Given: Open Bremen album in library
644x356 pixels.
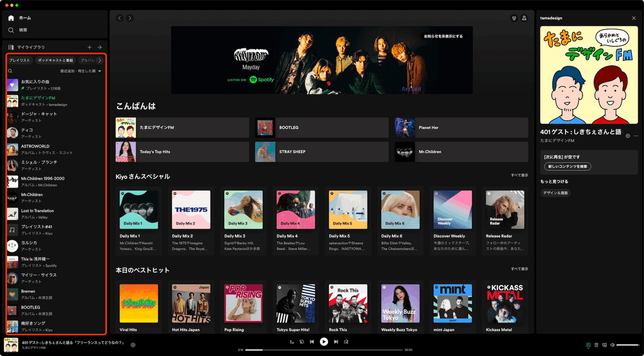Looking at the screenshot, I should (x=56, y=294).
